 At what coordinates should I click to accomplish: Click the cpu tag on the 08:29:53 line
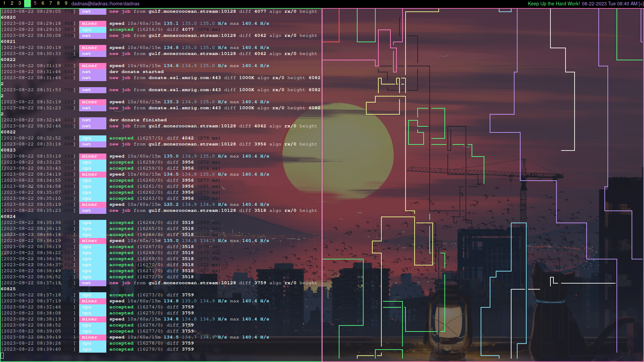[x=93, y=29]
